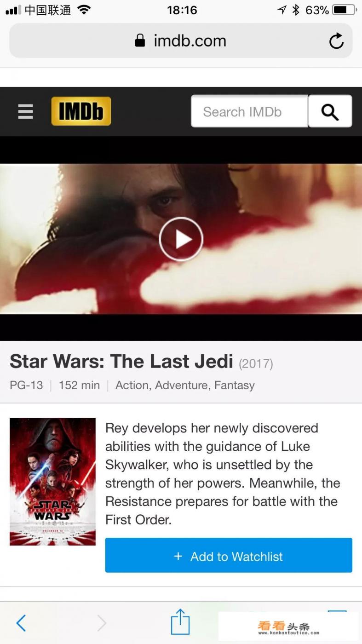Tap the battery indicator in status bar

(345, 10)
